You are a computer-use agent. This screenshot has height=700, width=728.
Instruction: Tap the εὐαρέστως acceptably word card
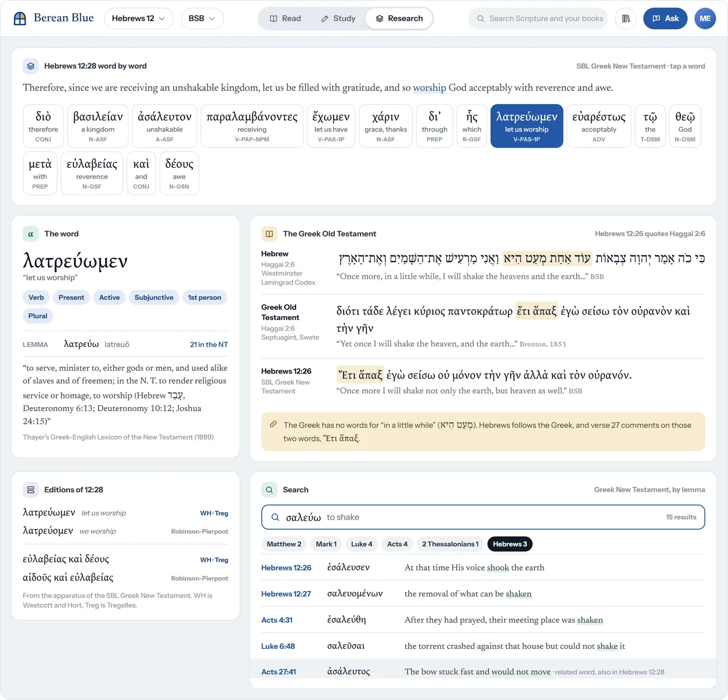click(x=599, y=126)
